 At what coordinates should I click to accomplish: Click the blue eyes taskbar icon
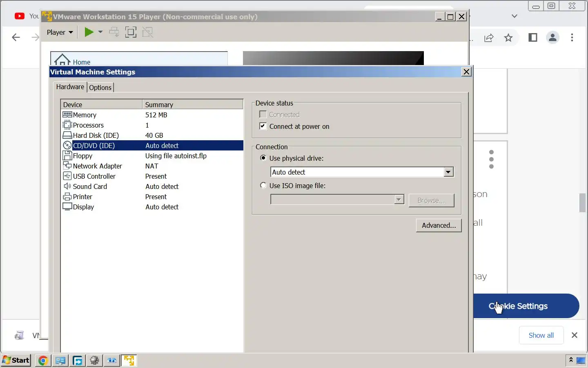(112, 361)
